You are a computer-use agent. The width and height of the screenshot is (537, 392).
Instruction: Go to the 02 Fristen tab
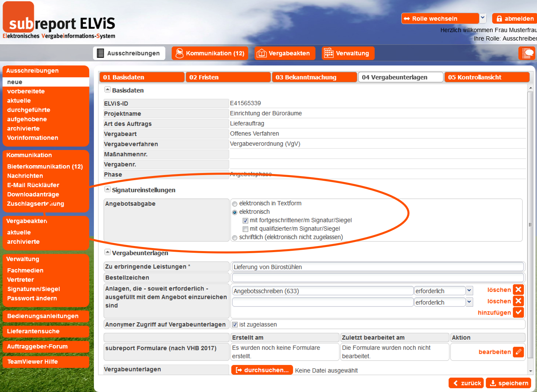click(228, 77)
